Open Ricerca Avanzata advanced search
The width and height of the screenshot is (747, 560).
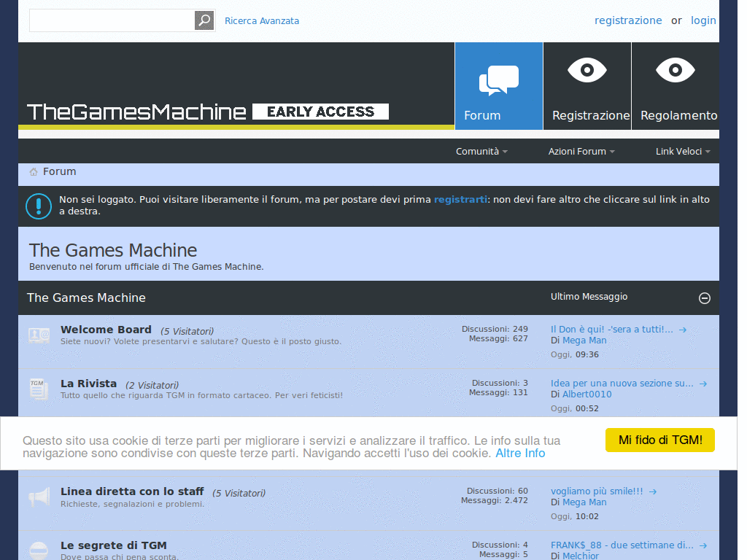[x=262, y=21]
